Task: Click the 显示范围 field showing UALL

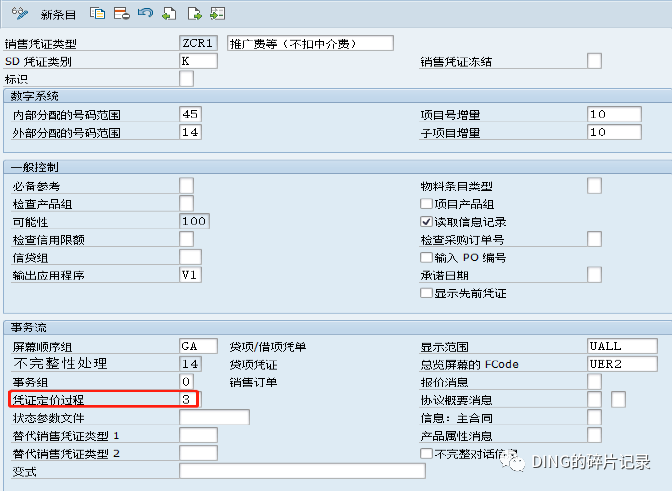Action: [622, 346]
